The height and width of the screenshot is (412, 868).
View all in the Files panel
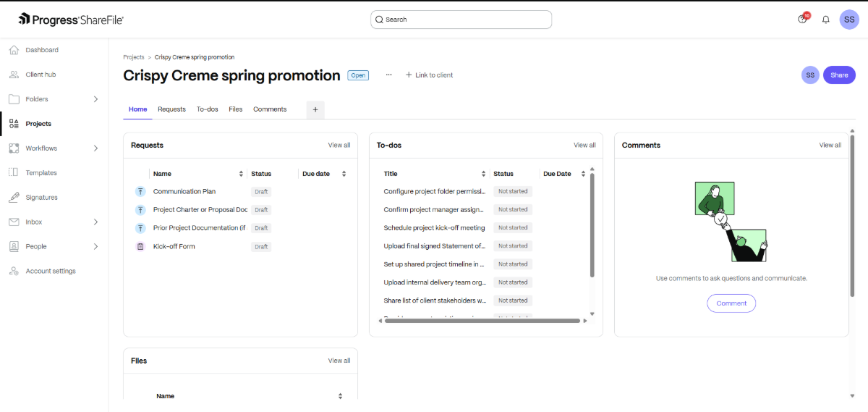(x=339, y=361)
